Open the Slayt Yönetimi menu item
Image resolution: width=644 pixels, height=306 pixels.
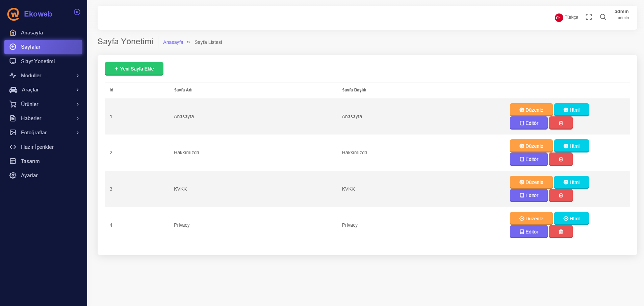point(37,61)
